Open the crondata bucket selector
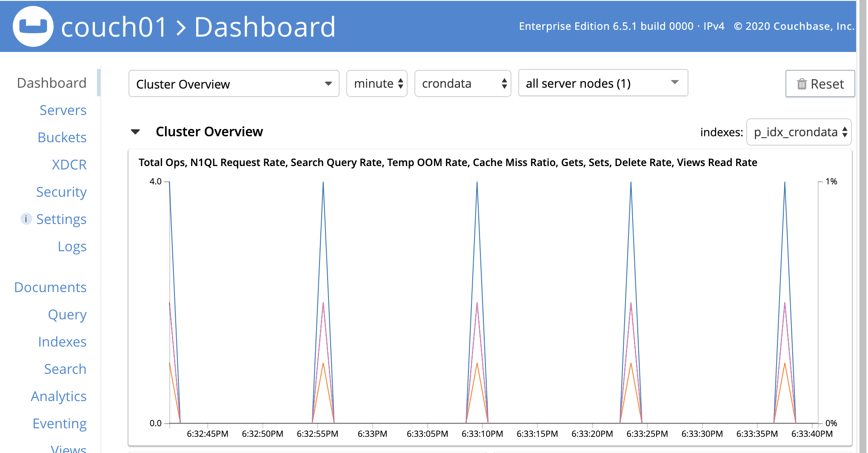Viewport: 868px width, 453px height. (x=463, y=83)
